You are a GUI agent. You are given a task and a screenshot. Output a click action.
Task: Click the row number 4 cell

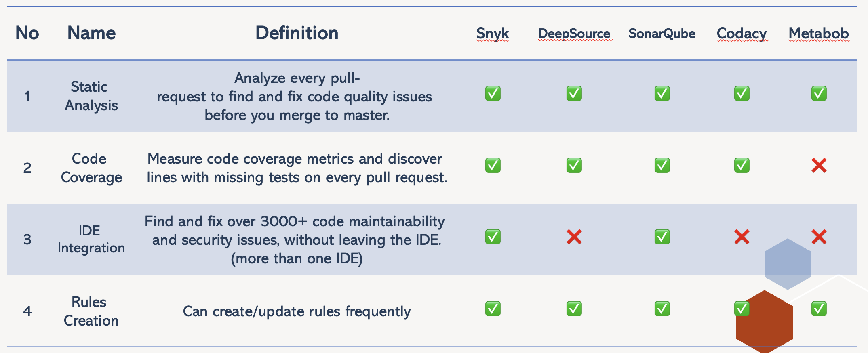coord(27,311)
